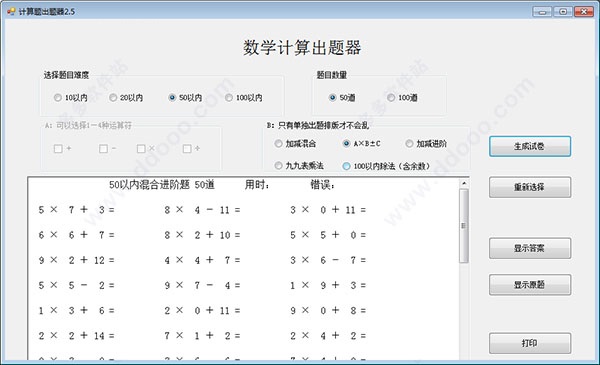
Task: Tick the division operator checkbox
Action: coord(187,148)
